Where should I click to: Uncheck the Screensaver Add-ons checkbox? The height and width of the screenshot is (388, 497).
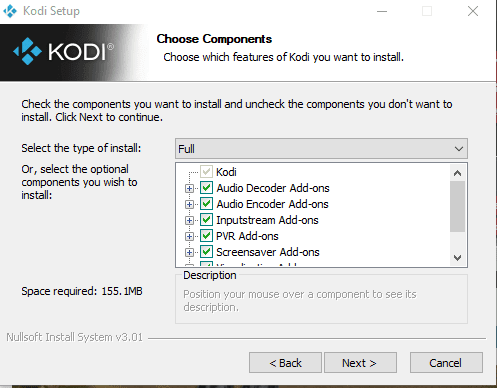[x=206, y=252]
